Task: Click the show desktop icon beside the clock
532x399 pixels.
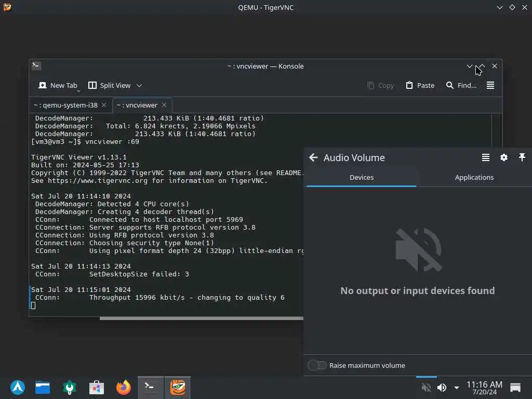Action: [x=515, y=388]
